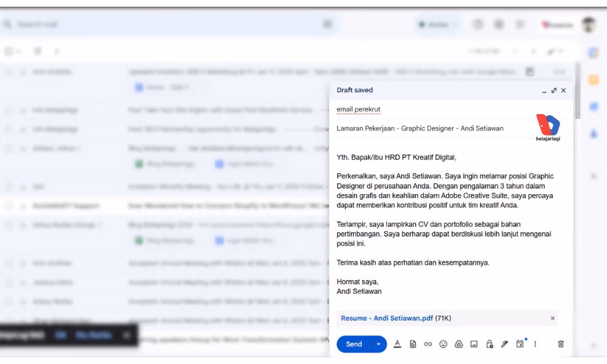Remove the Resume attachment

click(552, 318)
